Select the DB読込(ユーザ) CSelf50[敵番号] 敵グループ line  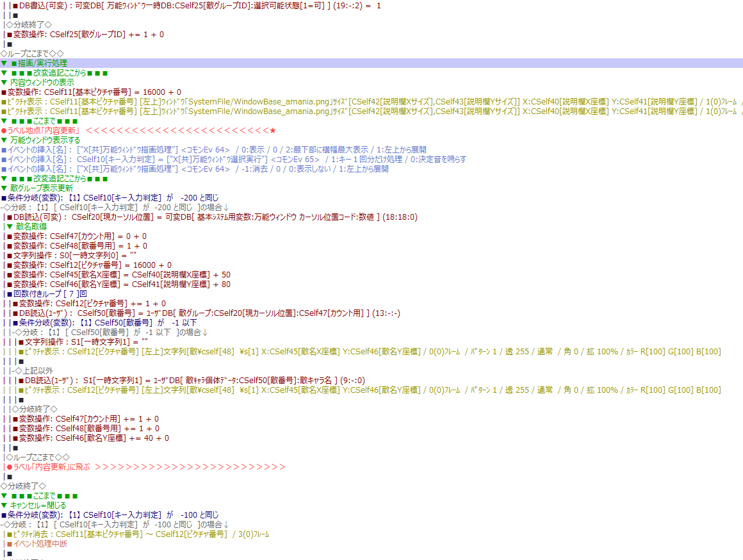[207, 313]
